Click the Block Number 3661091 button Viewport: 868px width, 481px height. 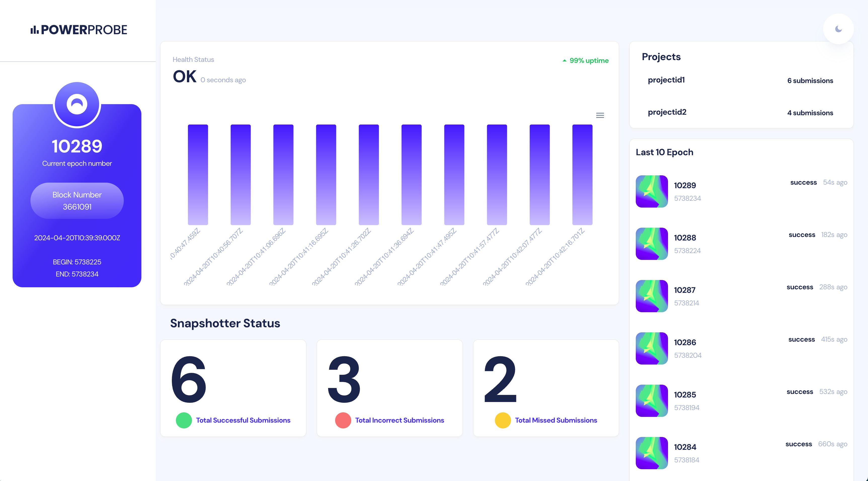(77, 201)
